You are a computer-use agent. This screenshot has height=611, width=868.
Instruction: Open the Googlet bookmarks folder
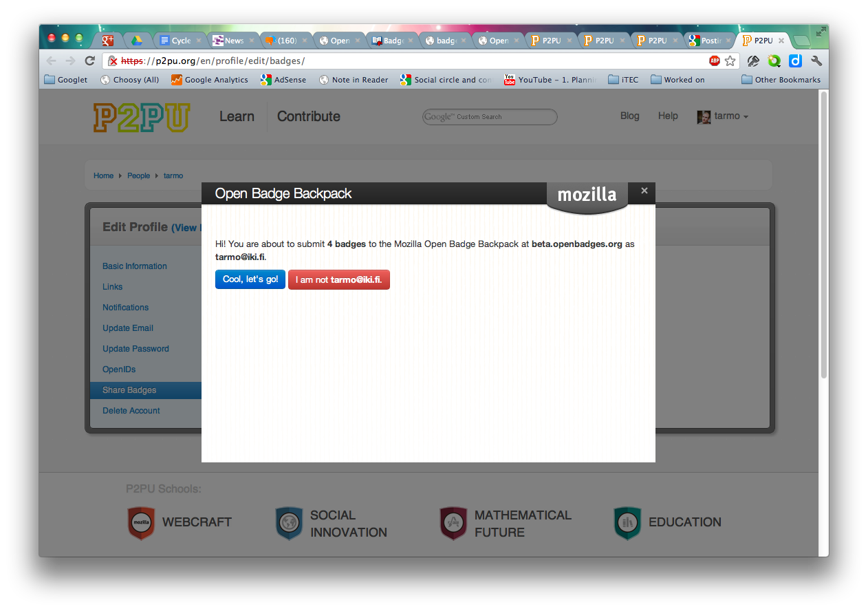click(x=66, y=80)
